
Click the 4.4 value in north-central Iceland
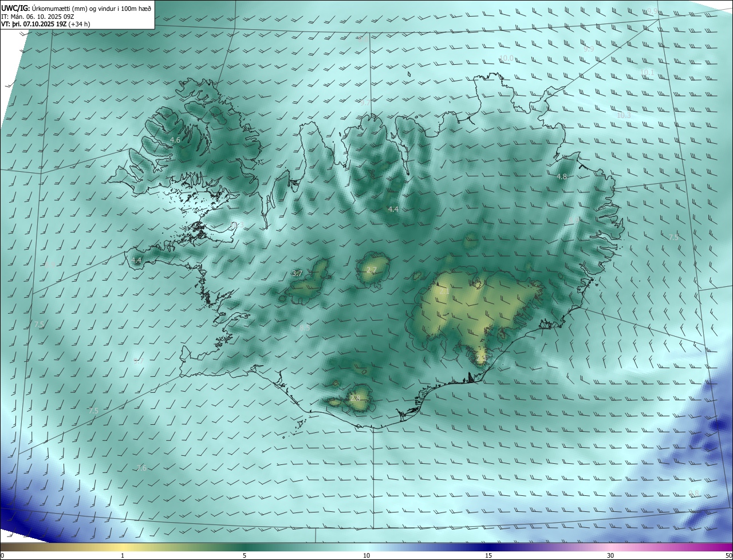[393, 210]
